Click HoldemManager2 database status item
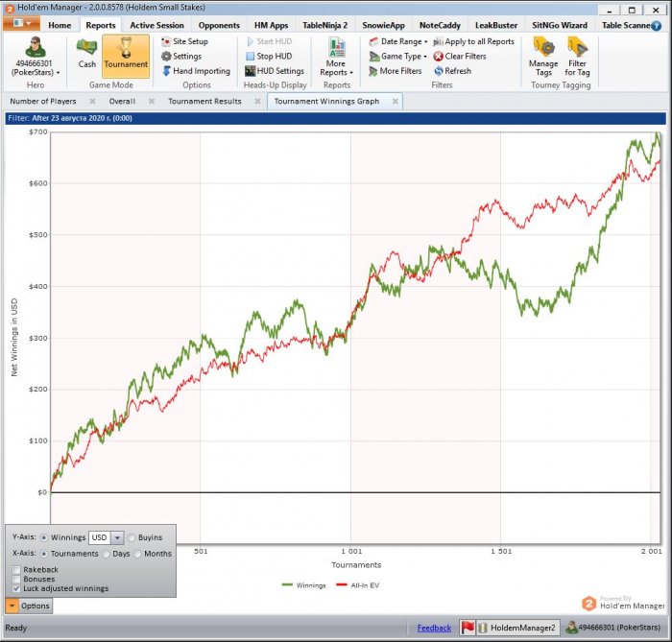The width and height of the screenshot is (672, 642). click(x=517, y=628)
